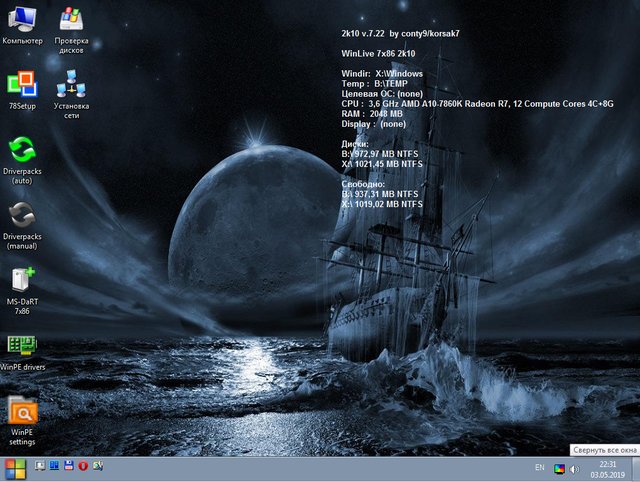Image resolution: width=640 pixels, height=482 pixels.
Task: Click the blue two-pane quick launch icon
Action: tap(54, 467)
